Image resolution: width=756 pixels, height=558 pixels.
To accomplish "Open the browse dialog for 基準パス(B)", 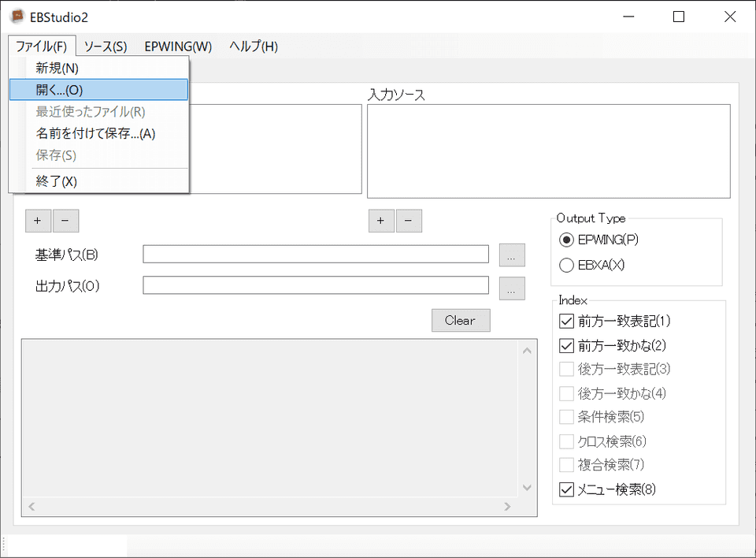I will click(512, 255).
